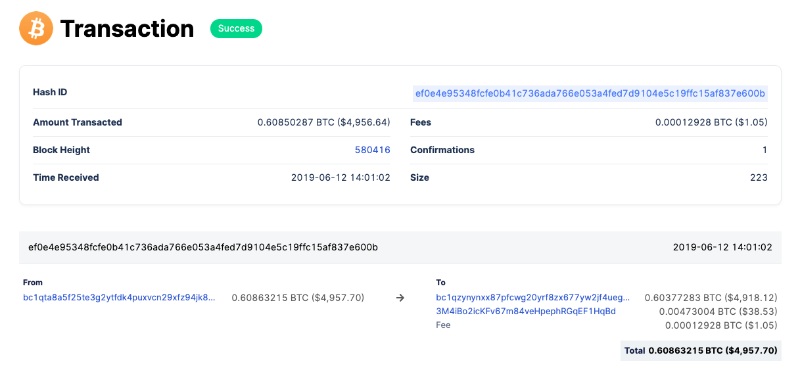
Task: Open recipient address bc1qzynynxx87pfcwg20yrf8zx677yw2jf4ueg
Action: [533, 297]
